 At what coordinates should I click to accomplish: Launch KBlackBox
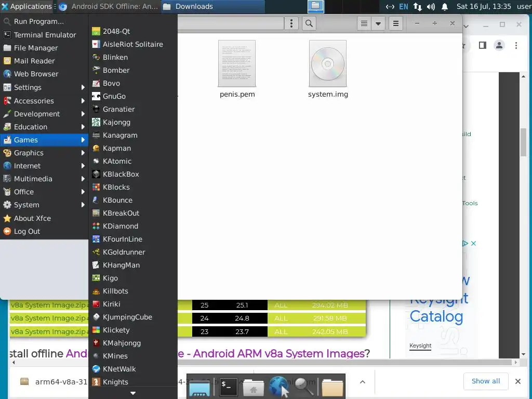click(x=132, y=174)
